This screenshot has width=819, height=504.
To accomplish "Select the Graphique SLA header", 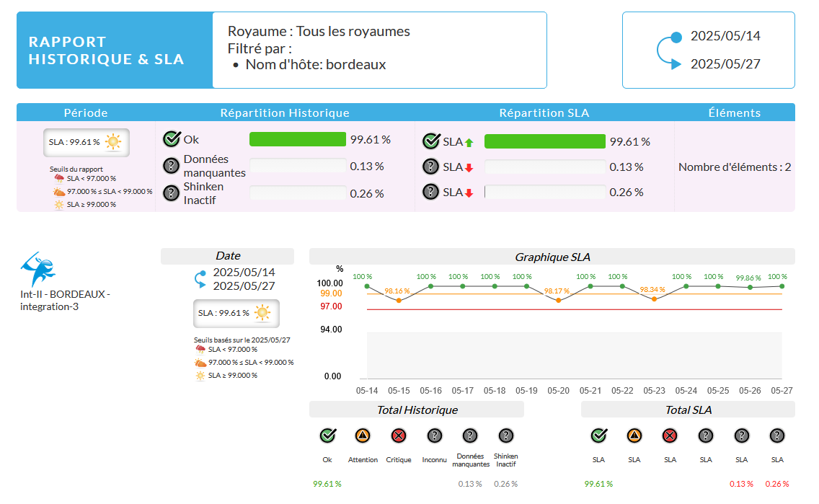I will (552, 257).
